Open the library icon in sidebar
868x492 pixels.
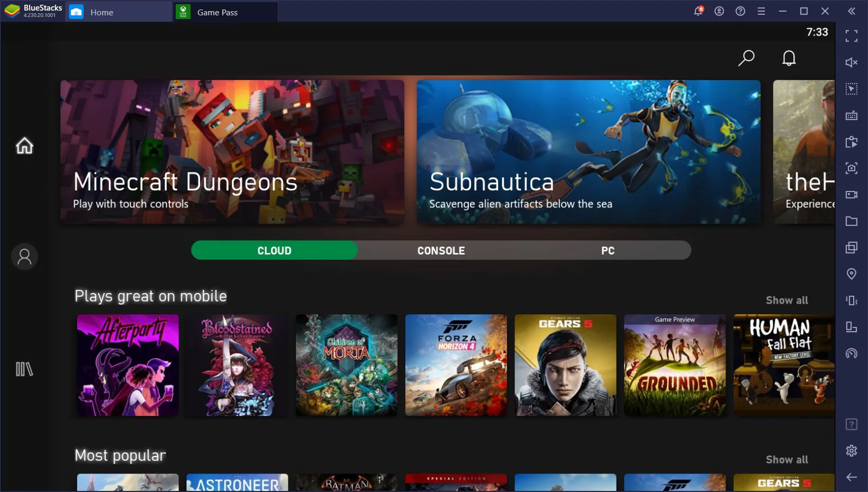click(x=24, y=369)
